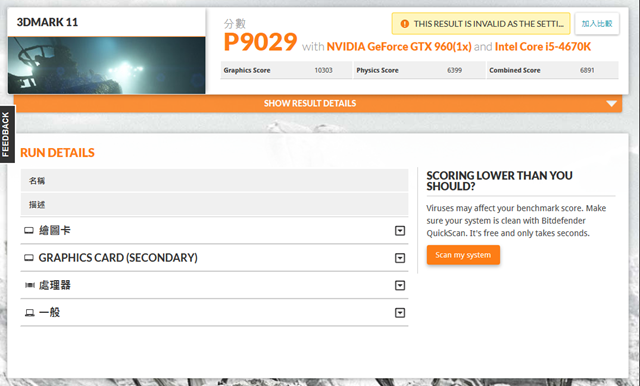Click the RUN DETAILS heading

coord(57,153)
